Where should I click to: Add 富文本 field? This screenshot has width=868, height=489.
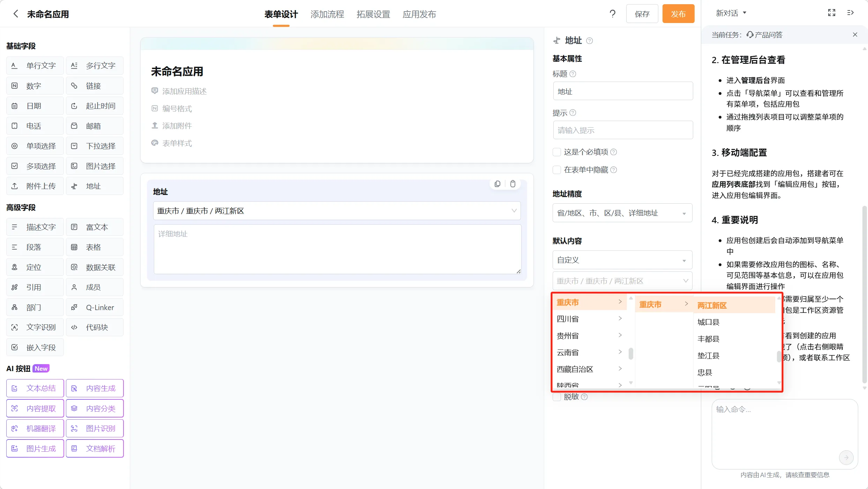coord(95,227)
